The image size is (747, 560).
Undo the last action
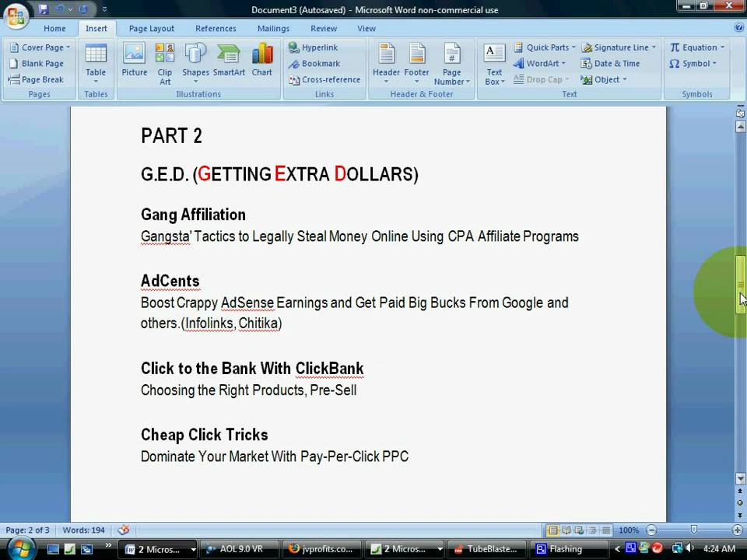(60, 9)
